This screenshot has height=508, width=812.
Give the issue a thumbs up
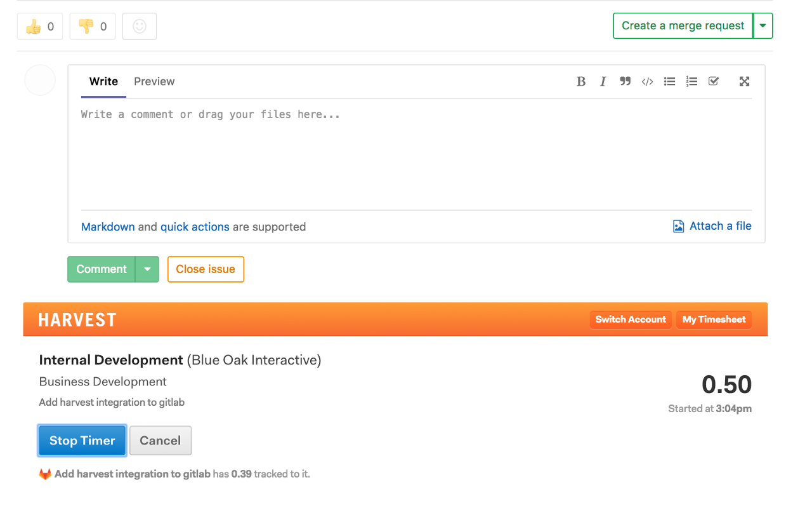pyautogui.click(x=39, y=26)
